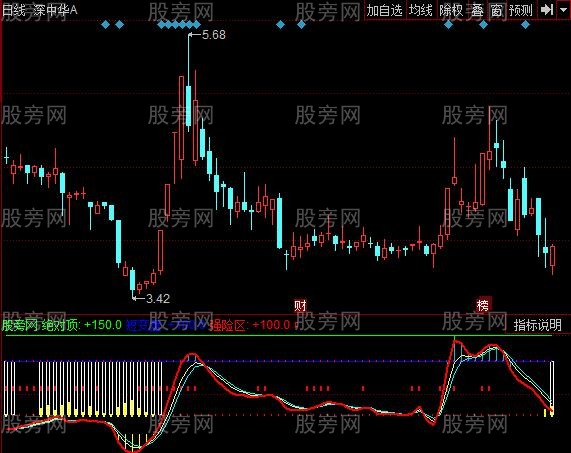Screen dimensions: 571x453
Task: Open the dropdown arrow beside the end-arrow icon
Action: pos(563,10)
